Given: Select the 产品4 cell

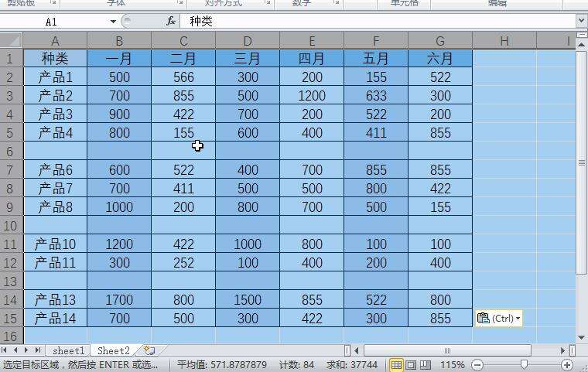Looking at the screenshot, I should [55, 133].
